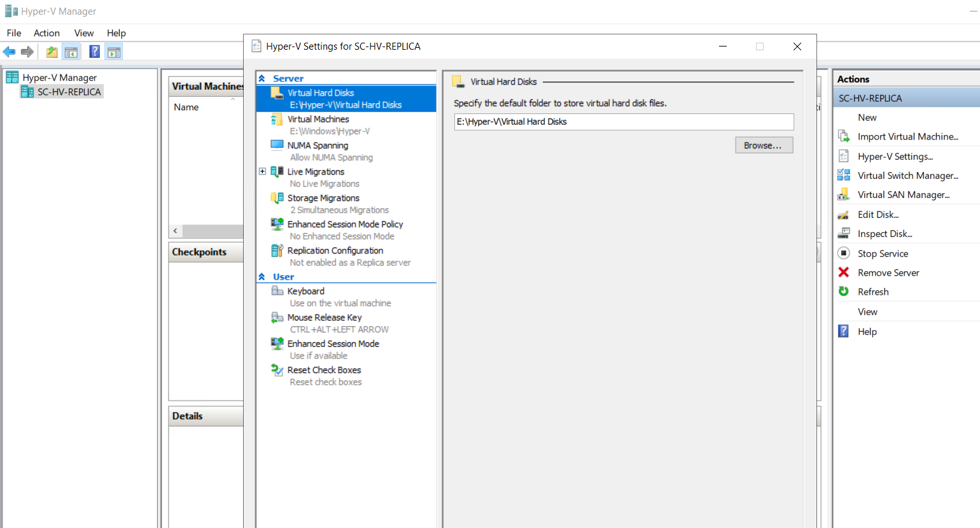Click the Hyper-V Settings page icon in Actions
Image resolution: width=980 pixels, height=528 pixels.
(x=844, y=156)
